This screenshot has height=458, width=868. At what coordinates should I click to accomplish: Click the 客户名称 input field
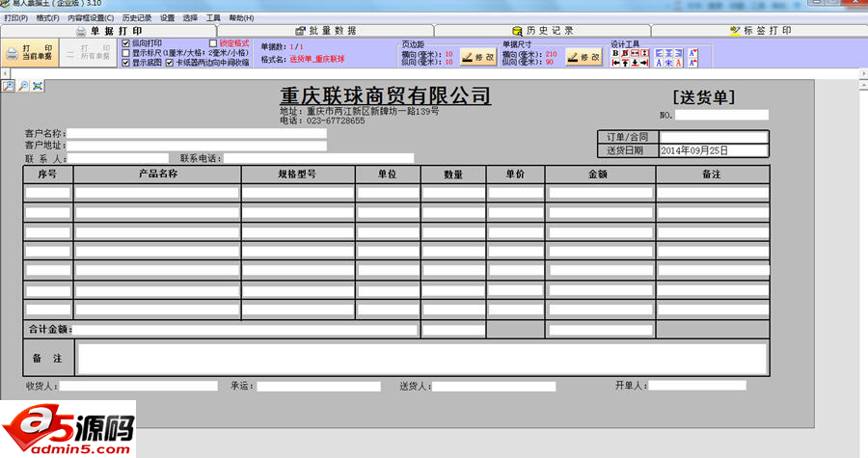(198, 133)
